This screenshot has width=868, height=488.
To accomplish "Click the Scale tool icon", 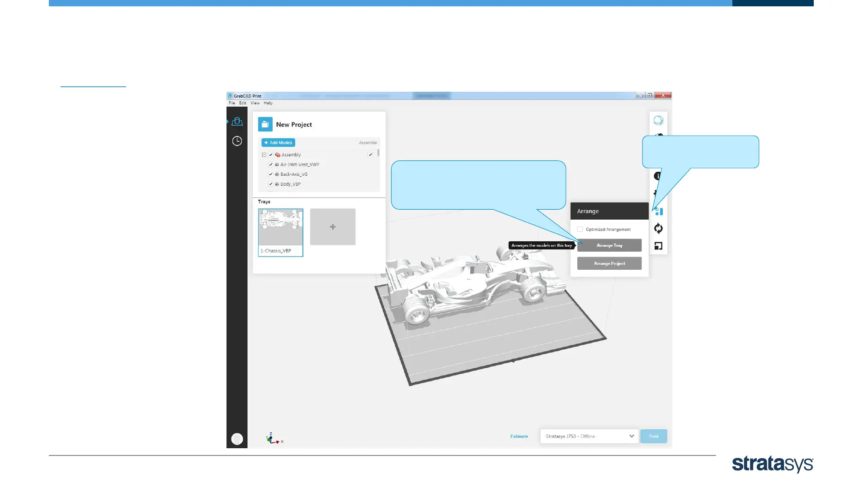I will click(658, 246).
